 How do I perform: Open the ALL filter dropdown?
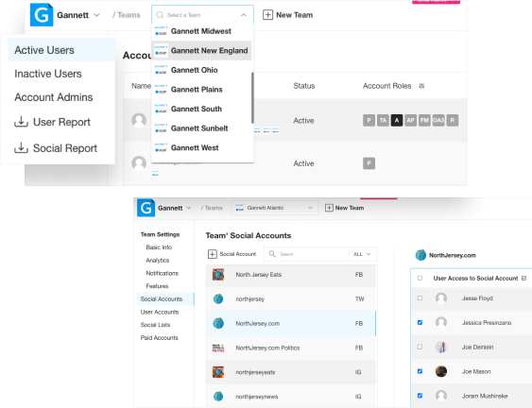tap(362, 254)
